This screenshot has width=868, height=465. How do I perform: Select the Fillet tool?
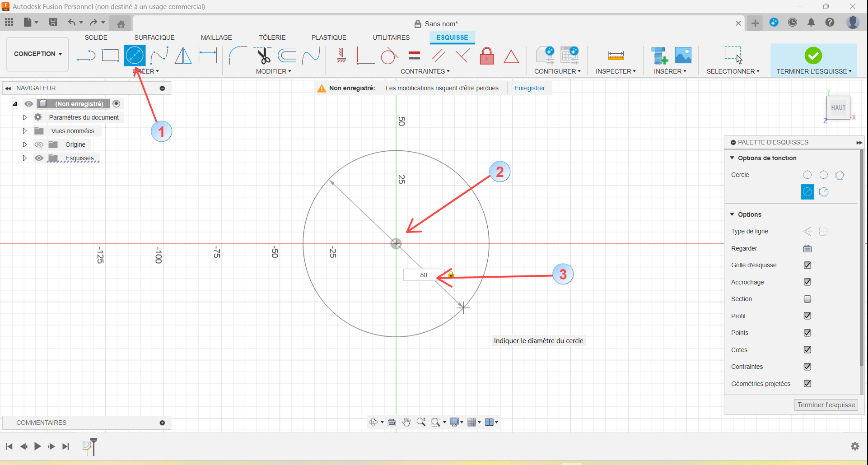(238, 56)
